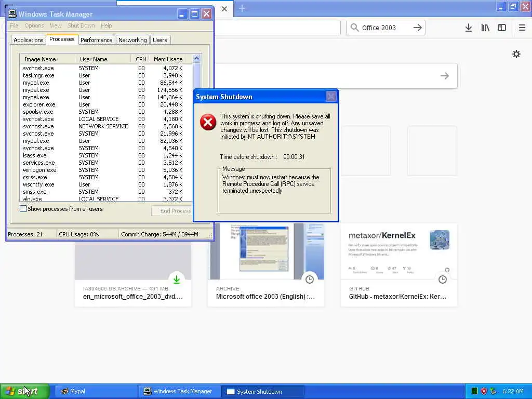532x399 pixels.
Task: Switch to the Users tab
Action: [159, 40]
